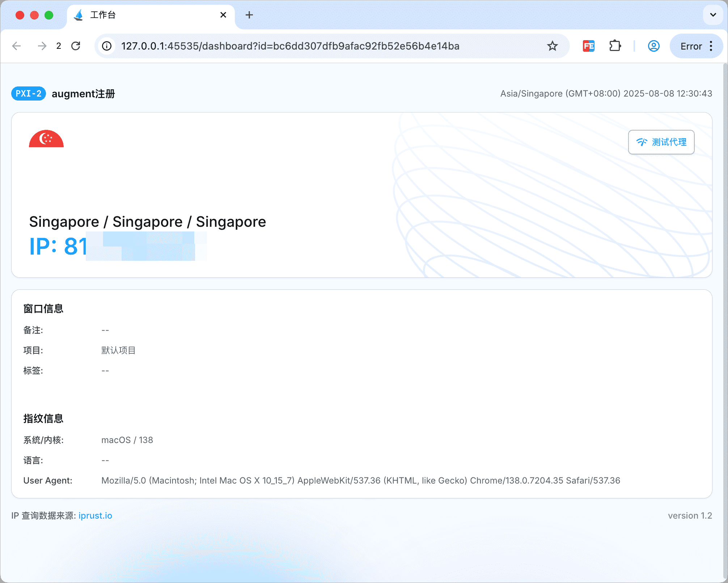Open a new tab with the plus button
Screen dimensions: 728x583
(249, 15)
